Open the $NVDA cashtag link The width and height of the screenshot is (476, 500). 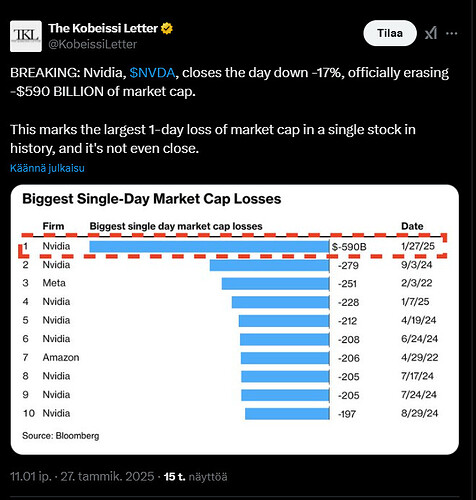(152, 73)
